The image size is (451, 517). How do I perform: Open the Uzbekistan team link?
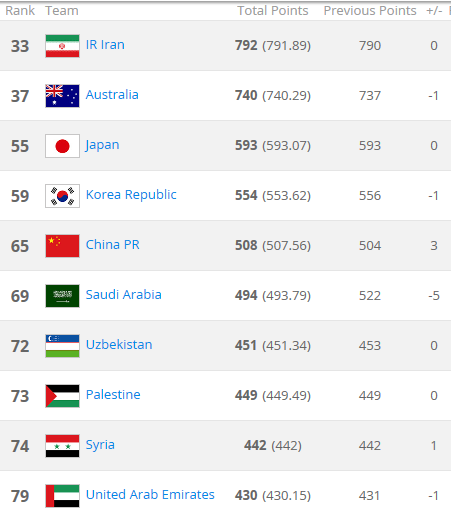(x=119, y=345)
